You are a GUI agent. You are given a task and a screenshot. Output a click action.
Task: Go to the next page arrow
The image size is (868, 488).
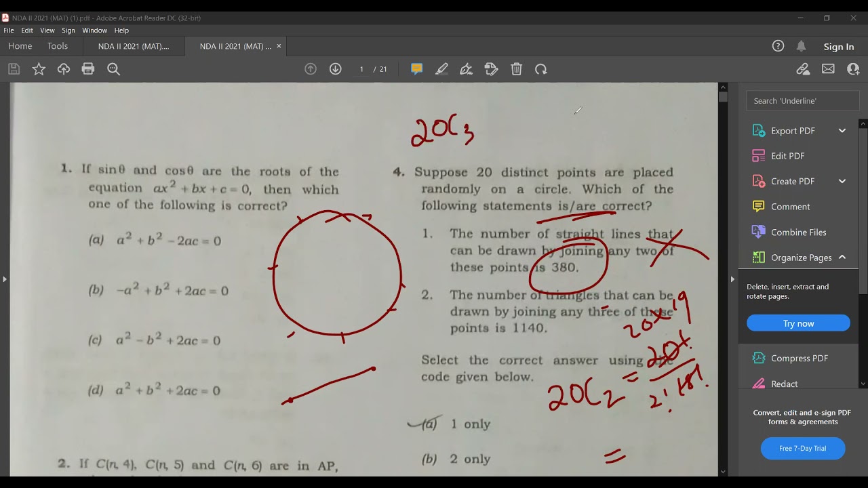pos(335,69)
